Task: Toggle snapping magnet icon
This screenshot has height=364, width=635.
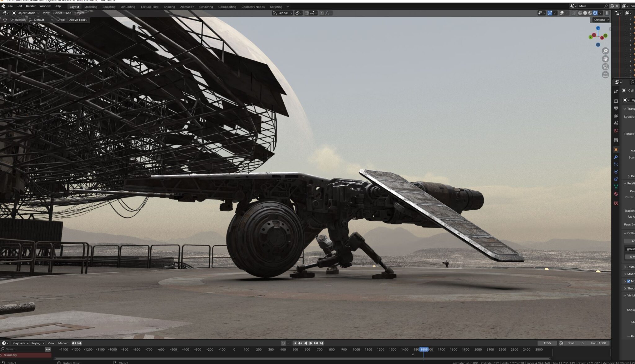Action: click(307, 13)
